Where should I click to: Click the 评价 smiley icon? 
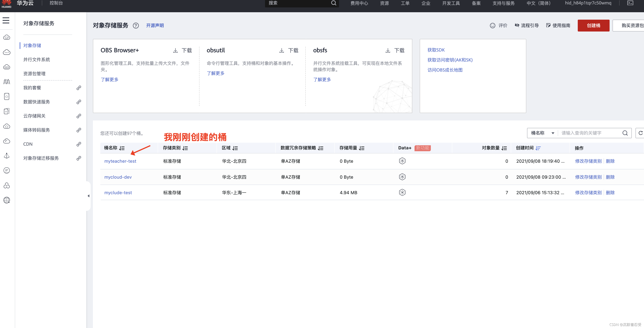tap(492, 26)
